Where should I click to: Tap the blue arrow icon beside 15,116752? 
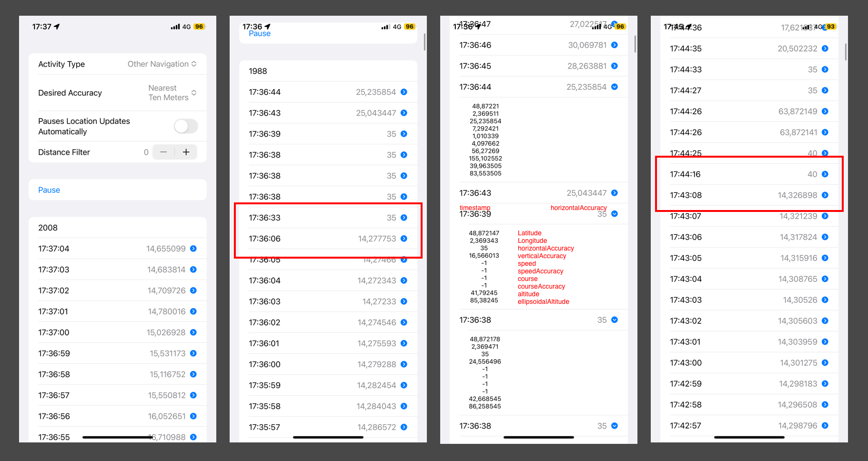[193, 374]
